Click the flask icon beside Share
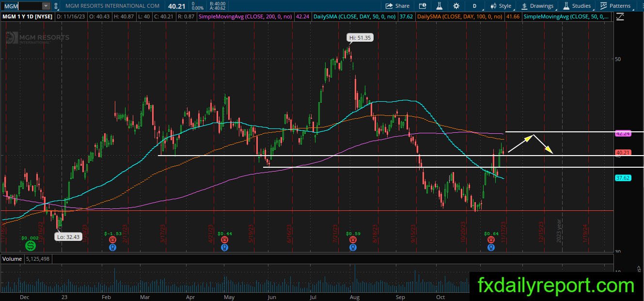 point(440,6)
